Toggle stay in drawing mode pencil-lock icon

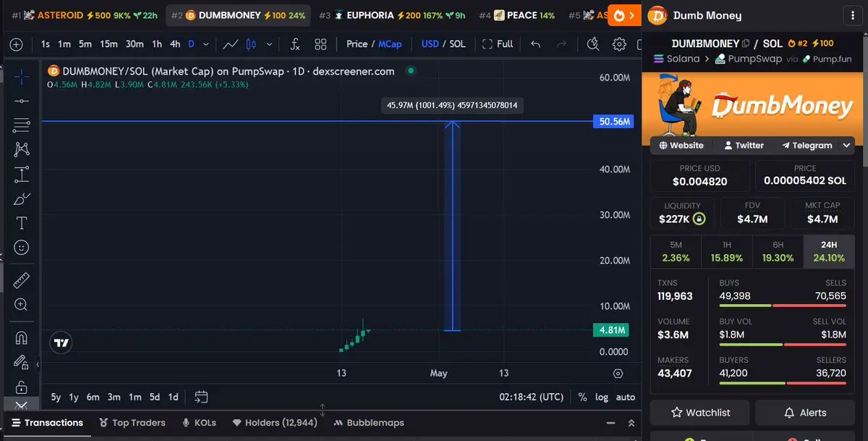pos(22,362)
